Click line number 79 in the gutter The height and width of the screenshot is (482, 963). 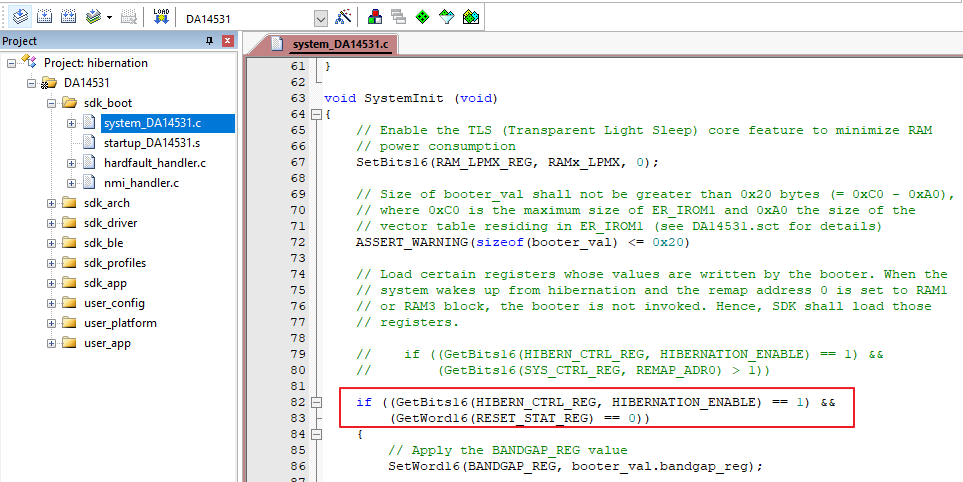(297, 354)
